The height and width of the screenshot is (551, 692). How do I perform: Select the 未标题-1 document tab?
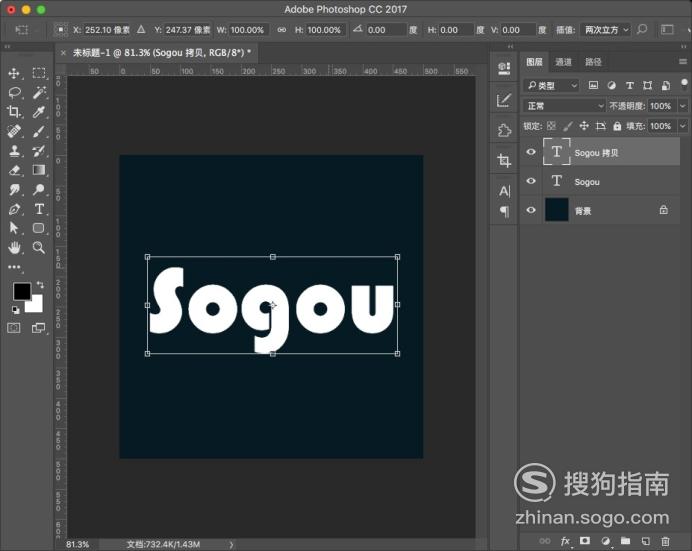point(162,53)
